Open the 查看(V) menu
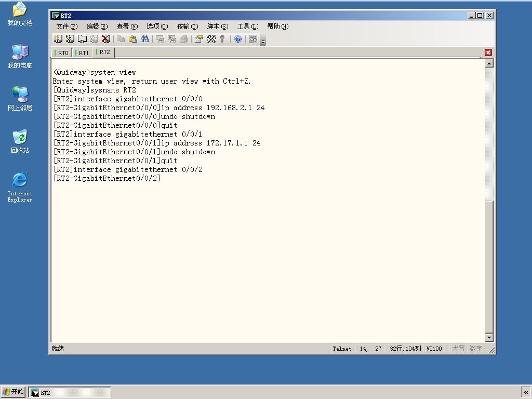Screen dimensions: 532x399 coord(127,26)
